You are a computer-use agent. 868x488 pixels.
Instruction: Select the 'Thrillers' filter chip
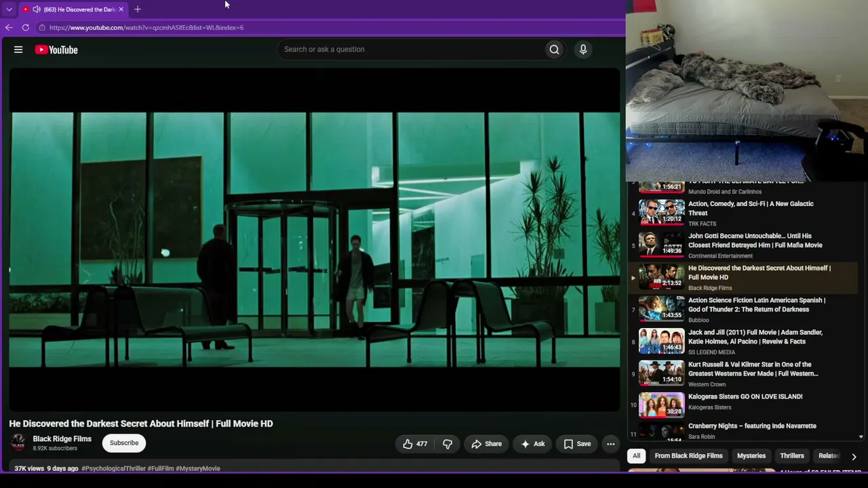pos(792,456)
